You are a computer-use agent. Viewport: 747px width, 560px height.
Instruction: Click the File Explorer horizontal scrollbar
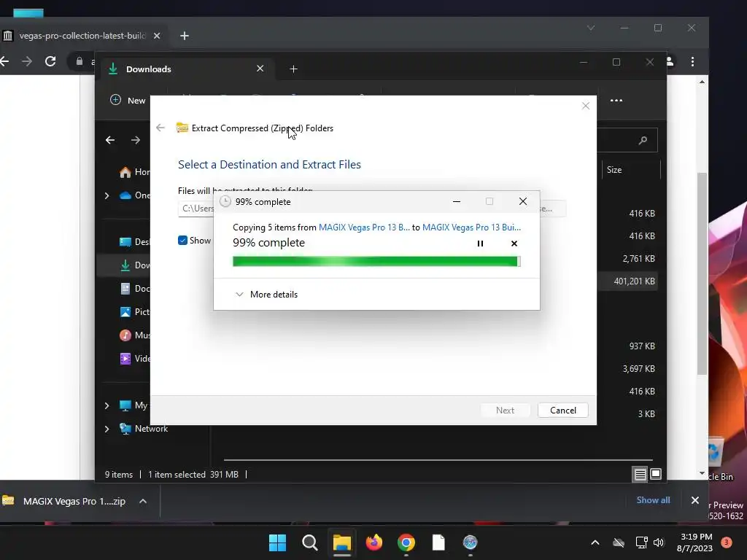pos(438,460)
